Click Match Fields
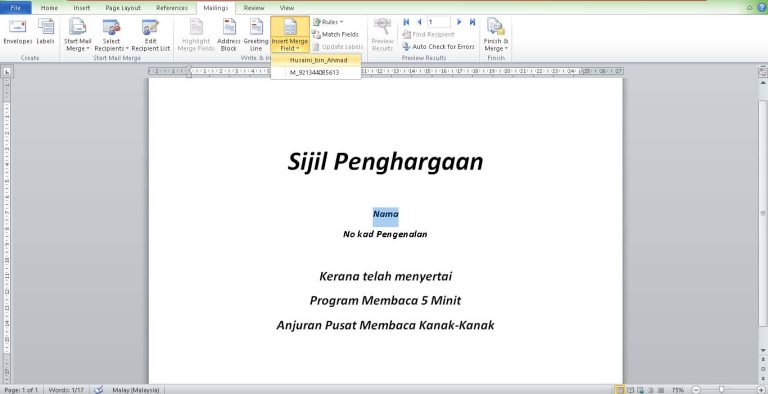The width and height of the screenshot is (768, 394). click(x=336, y=34)
